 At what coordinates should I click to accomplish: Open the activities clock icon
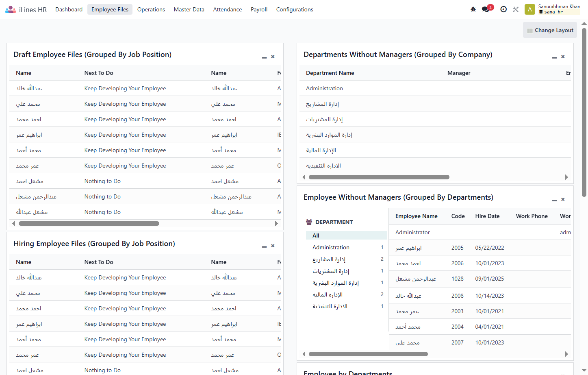[x=503, y=9]
